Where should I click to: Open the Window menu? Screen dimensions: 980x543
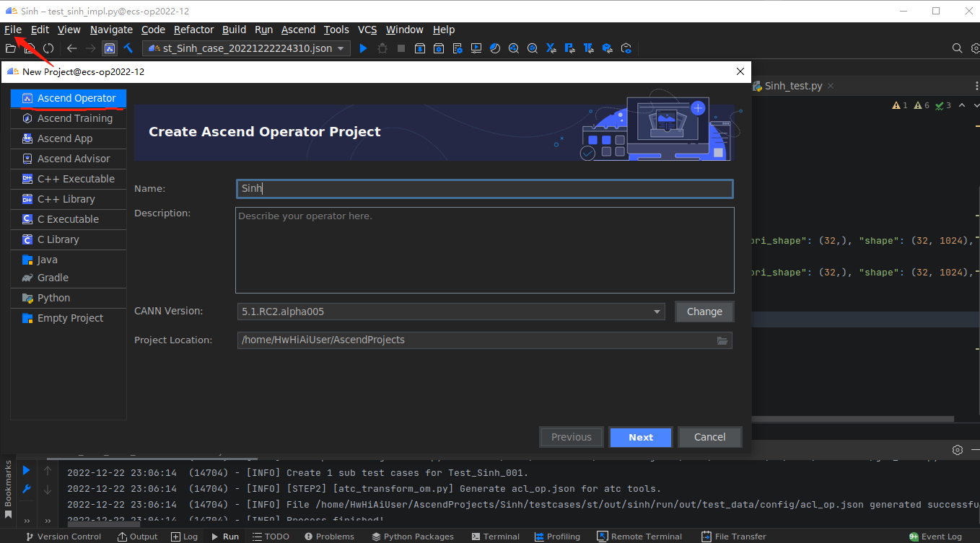(404, 30)
